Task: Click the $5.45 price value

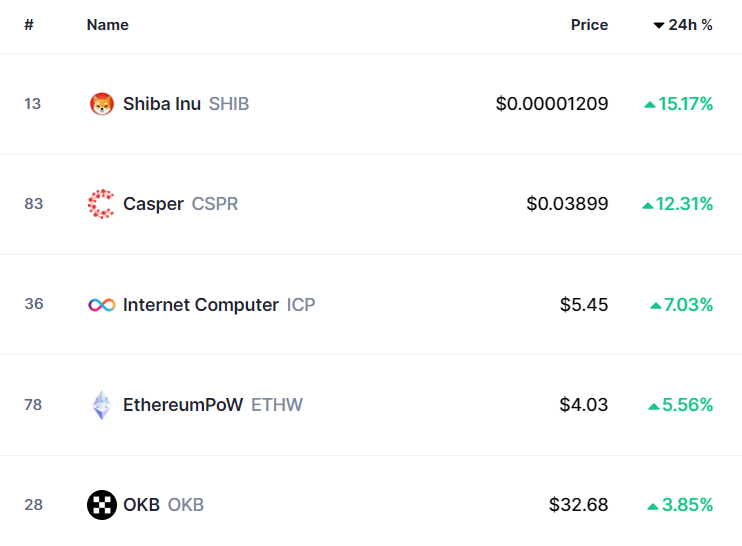Action: pyautogui.click(x=584, y=305)
